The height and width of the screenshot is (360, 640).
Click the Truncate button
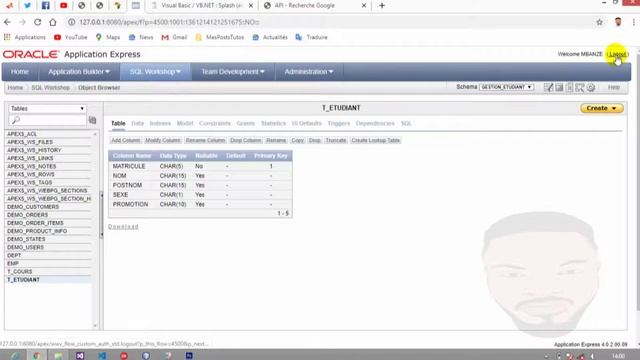pyautogui.click(x=336, y=140)
